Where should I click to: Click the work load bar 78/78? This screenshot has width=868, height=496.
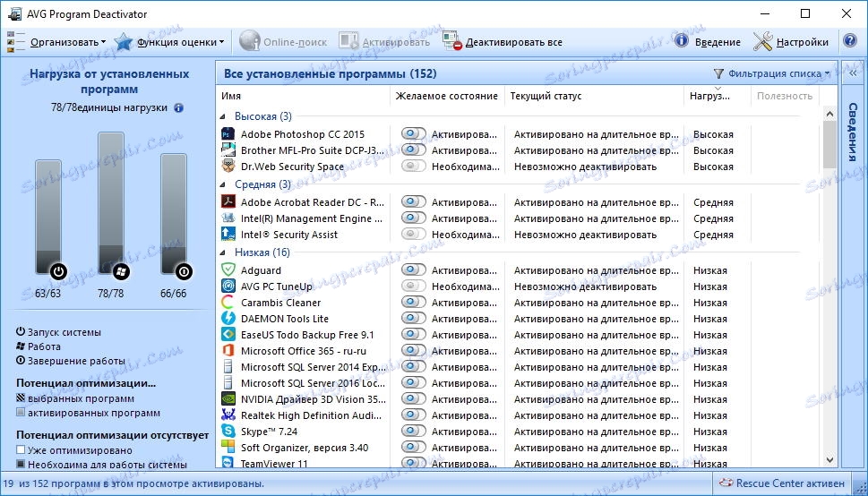111,203
